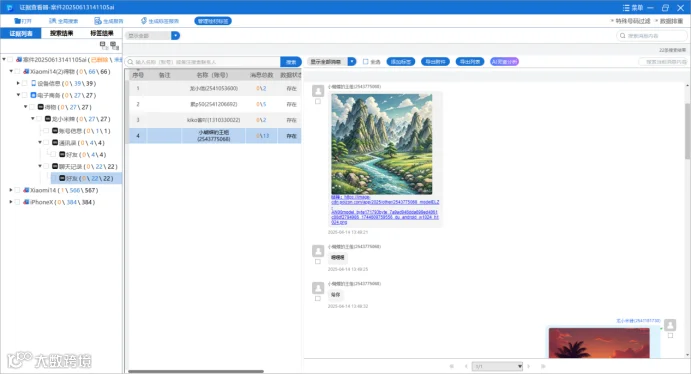Click the export attachments button
The image size is (692, 375).
click(435, 62)
